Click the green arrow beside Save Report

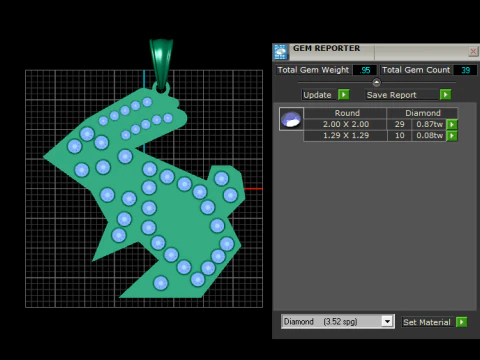[x=445, y=95]
